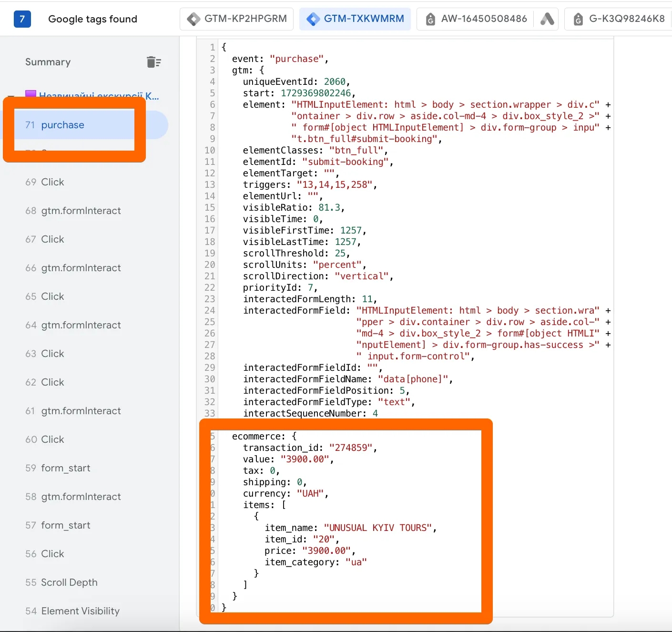Click the transaction_id: "274859" line

point(310,448)
